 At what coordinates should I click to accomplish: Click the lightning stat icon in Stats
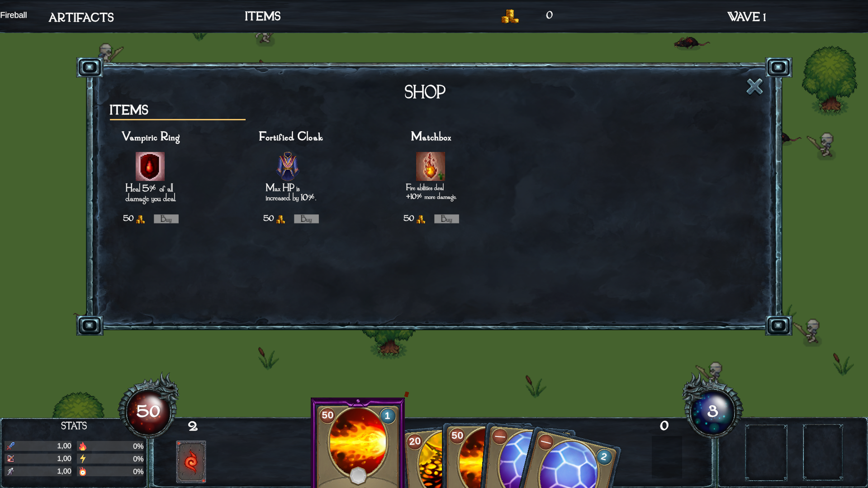click(x=82, y=459)
